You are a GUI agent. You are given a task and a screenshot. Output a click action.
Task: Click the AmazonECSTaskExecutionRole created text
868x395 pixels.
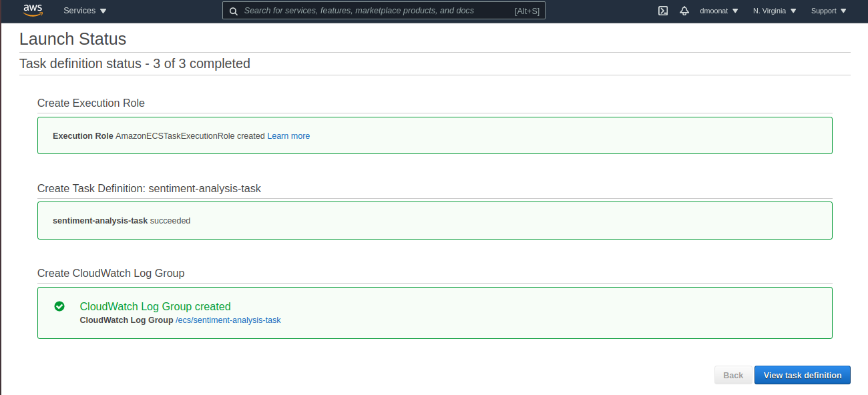click(x=190, y=135)
